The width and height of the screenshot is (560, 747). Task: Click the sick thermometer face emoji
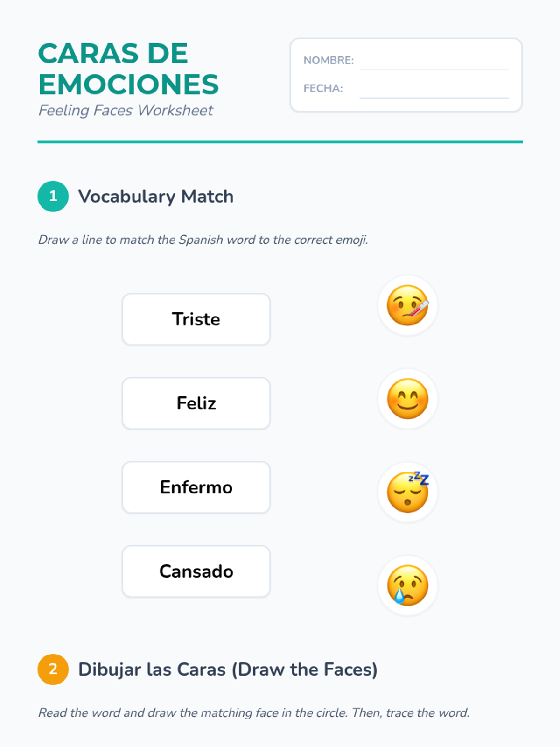coord(407,305)
